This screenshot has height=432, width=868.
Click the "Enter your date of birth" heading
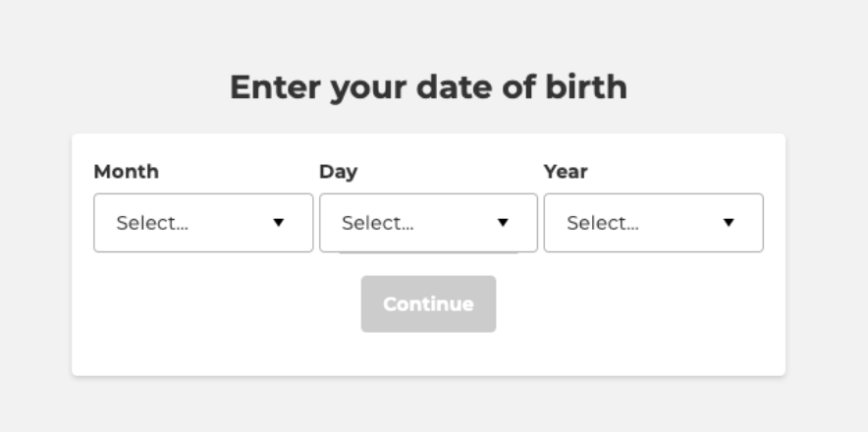tap(428, 87)
